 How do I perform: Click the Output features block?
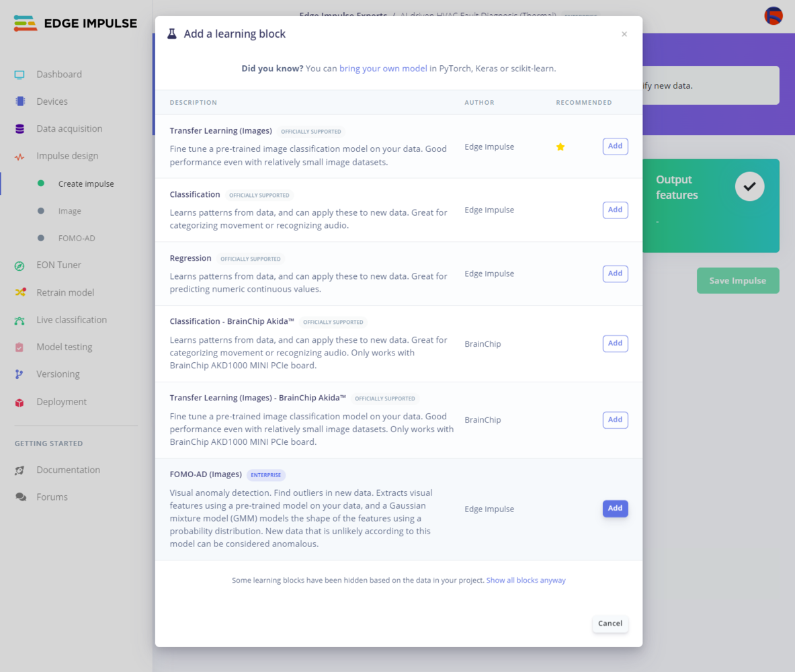coord(711,206)
